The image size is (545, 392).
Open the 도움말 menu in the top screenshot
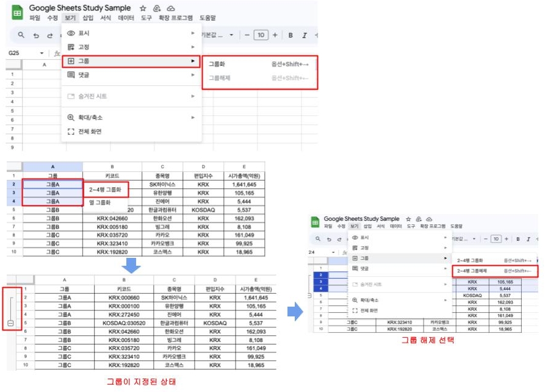208,18
